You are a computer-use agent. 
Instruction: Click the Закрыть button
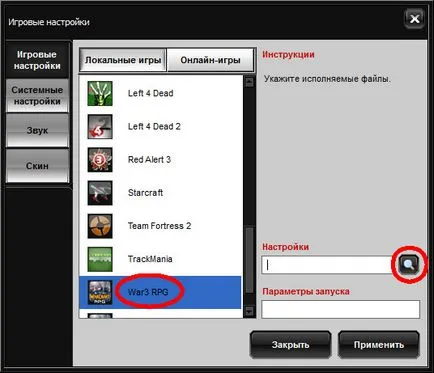290,345
